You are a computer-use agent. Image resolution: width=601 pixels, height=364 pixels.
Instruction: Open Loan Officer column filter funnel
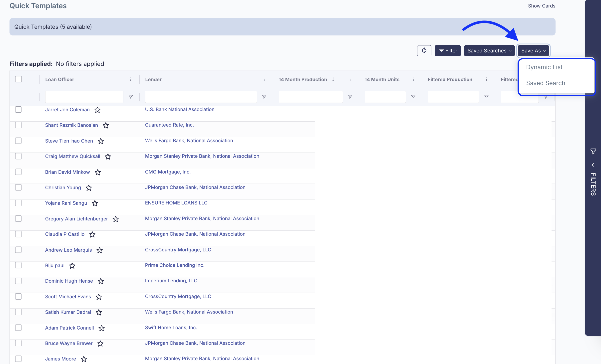tap(131, 97)
